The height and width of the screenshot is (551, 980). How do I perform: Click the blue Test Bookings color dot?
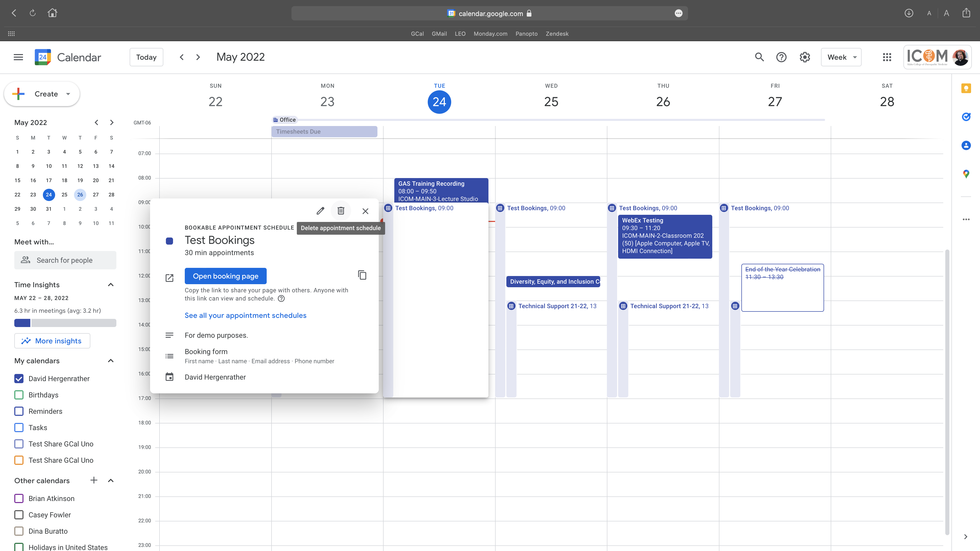pyautogui.click(x=170, y=241)
